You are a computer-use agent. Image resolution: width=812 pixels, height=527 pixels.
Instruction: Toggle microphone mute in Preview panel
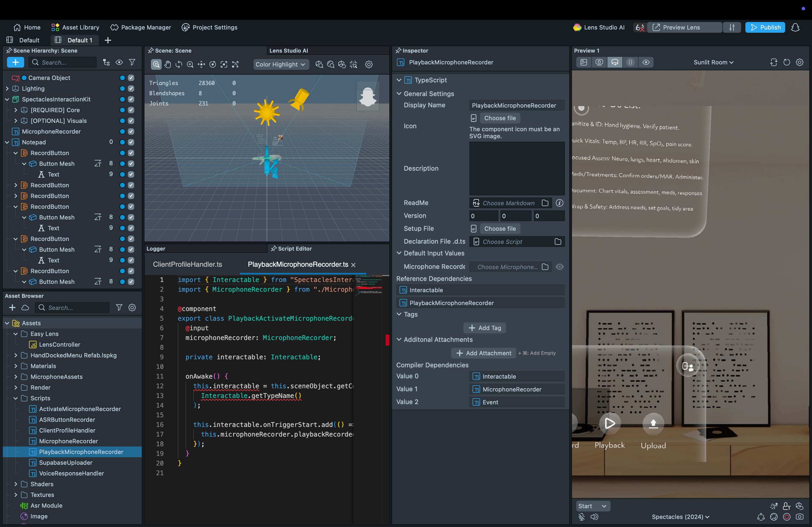point(582,517)
